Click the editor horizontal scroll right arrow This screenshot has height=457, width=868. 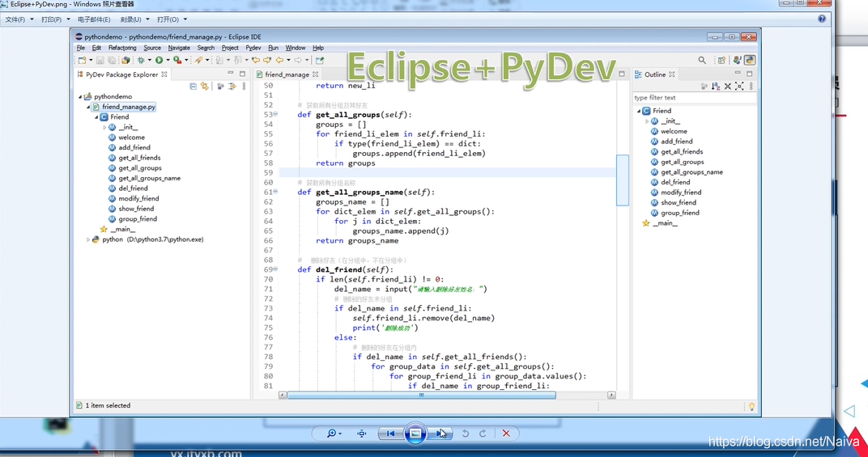point(611,395)
